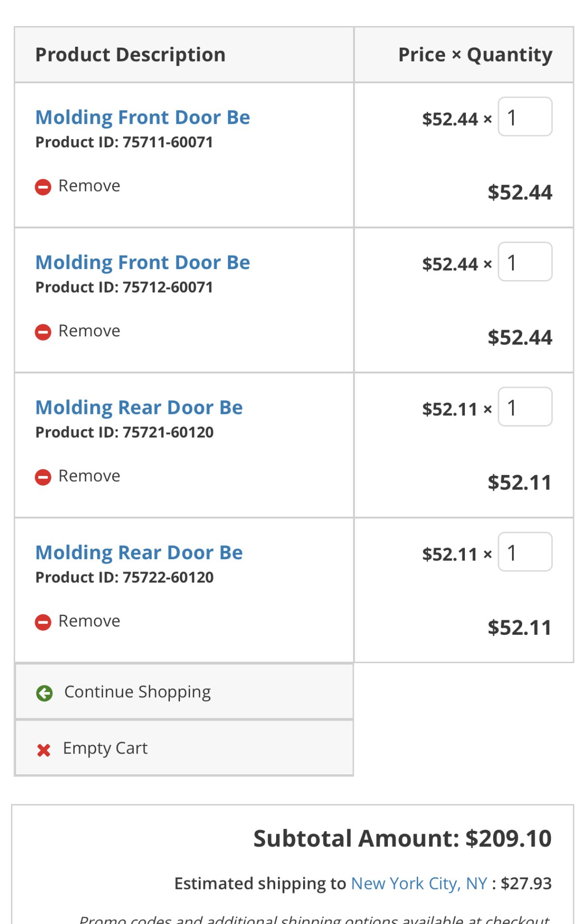Viewport: 588px width, 924px height.
Task: Click red X icon beside Empty Cart
Action: 44,750
